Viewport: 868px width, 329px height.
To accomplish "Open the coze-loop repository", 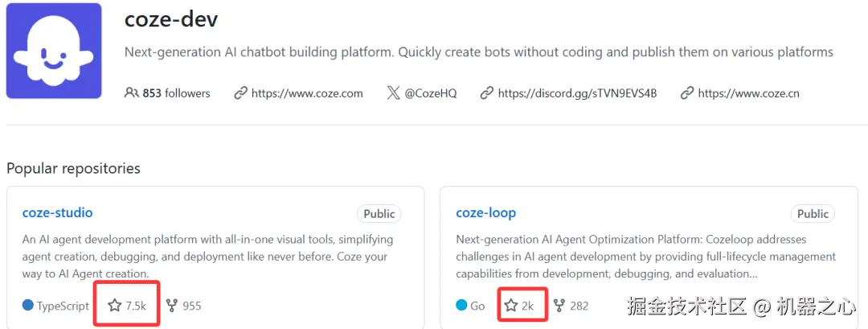I will [x=485, y=213].
